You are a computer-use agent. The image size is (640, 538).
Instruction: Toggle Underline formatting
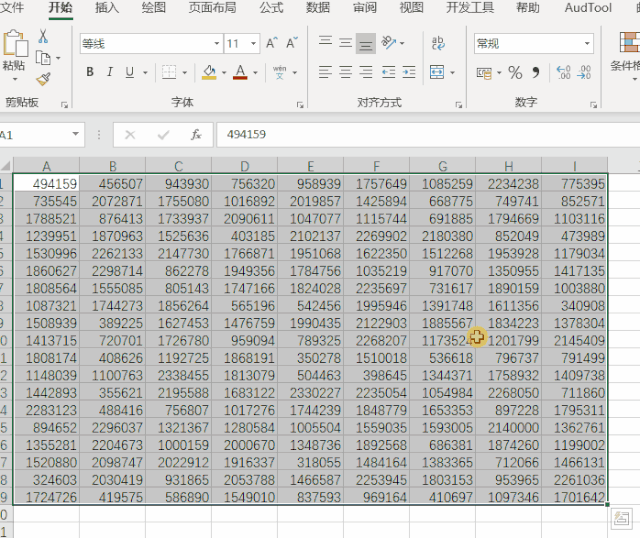click(x=130, y=72)
